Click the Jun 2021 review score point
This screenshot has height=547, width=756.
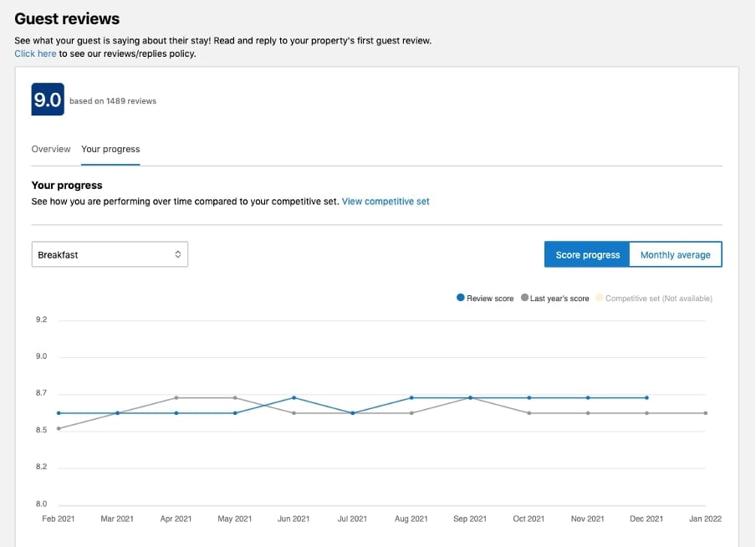point(294,397)
